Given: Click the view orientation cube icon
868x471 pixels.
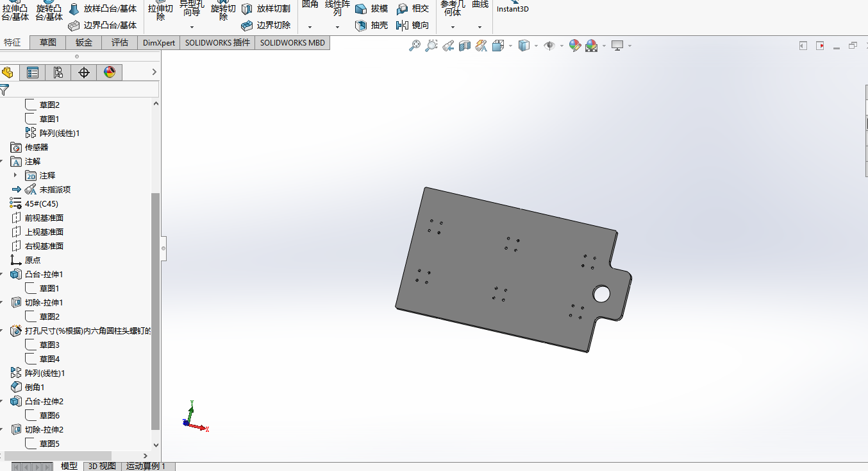Looking at the screenshot, I should (x=498, y=46).
